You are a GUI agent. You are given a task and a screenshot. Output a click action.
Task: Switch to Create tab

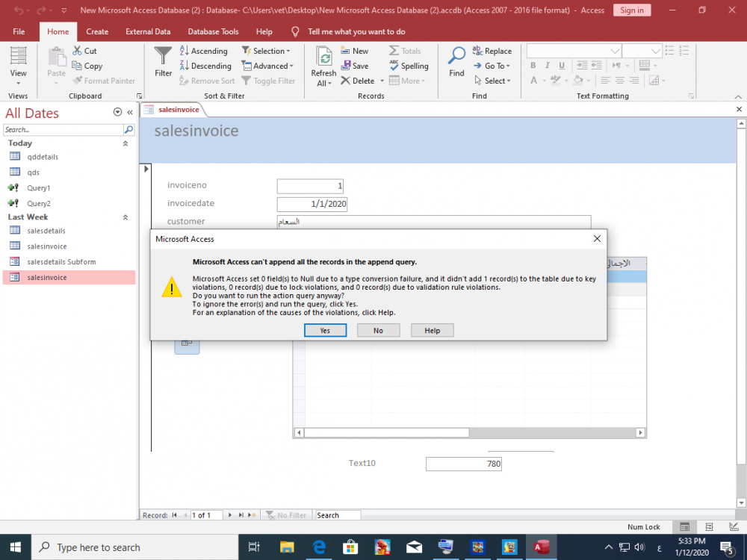(97, 31)
